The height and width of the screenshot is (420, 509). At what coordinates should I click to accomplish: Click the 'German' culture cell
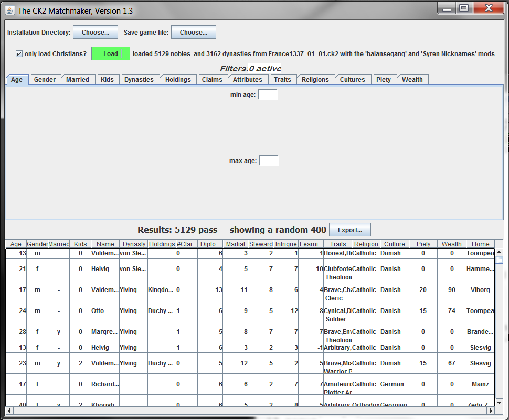(x=395, y=384)
